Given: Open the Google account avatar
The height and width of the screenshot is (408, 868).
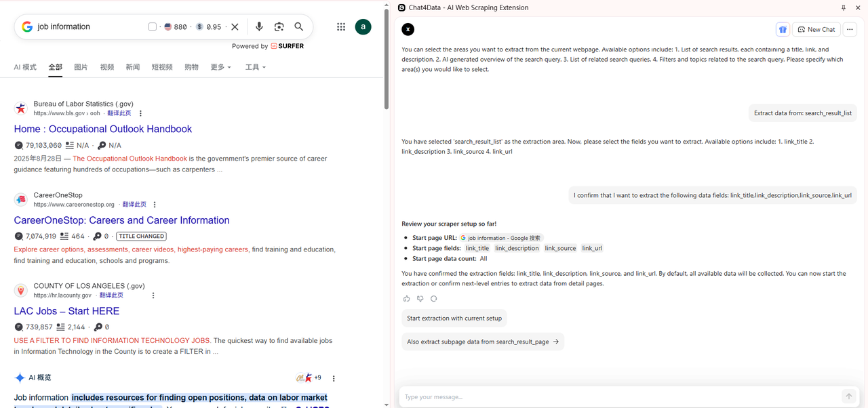Looking at the screenshot, I should [363, 26].
